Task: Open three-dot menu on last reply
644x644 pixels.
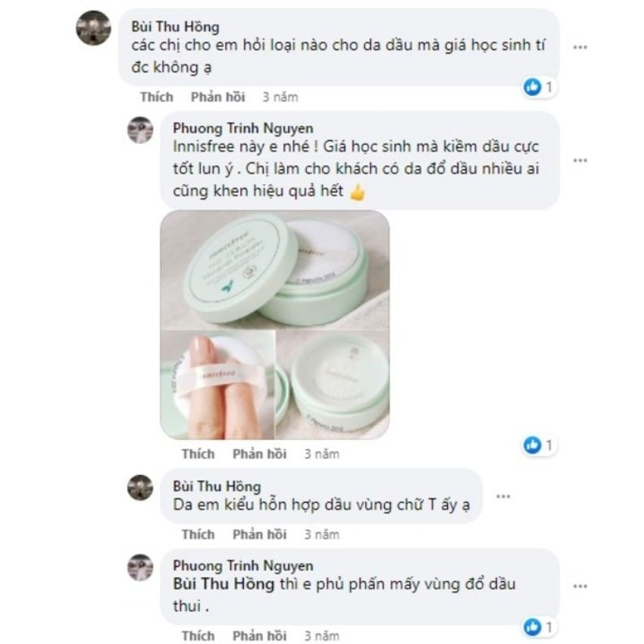Action: point(580,586)
